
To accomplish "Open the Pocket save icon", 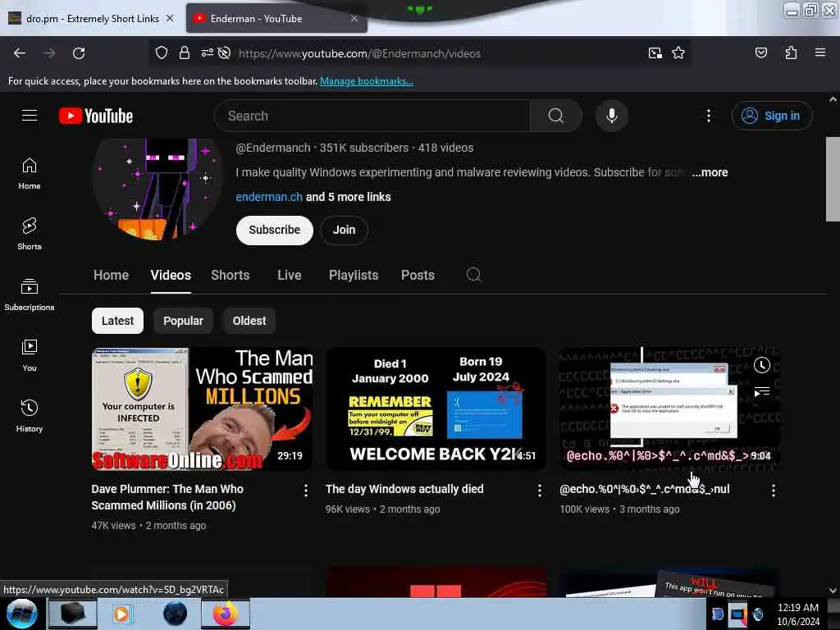I will (x=760, y=53).
